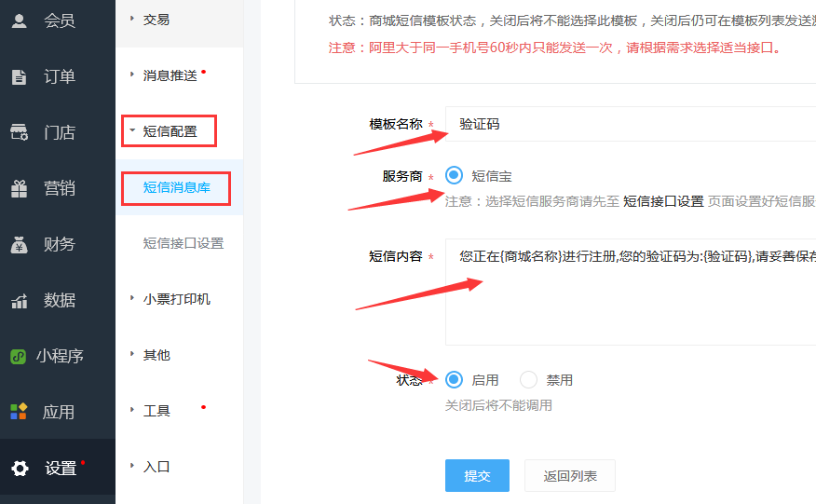The width and height of the screenshot is (816, 504).
Task: Click the 设置 gear icon
Action: (x=20, y=469)
